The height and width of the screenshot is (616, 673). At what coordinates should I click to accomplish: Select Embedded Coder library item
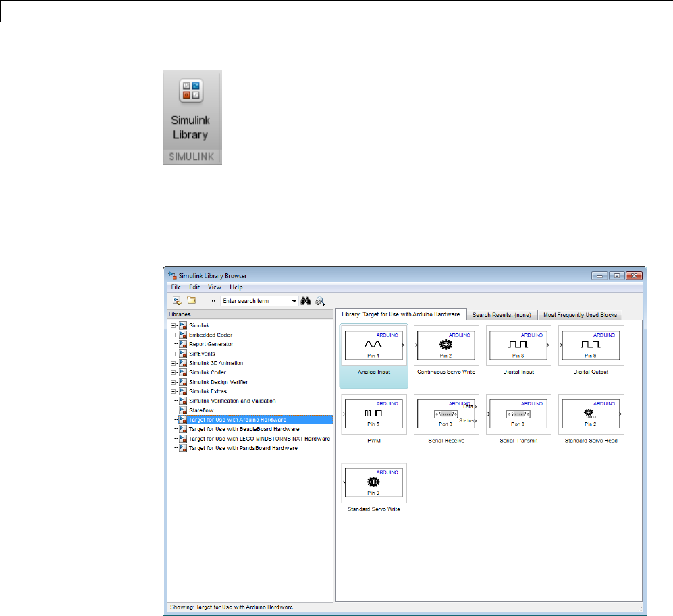(211, 335)
